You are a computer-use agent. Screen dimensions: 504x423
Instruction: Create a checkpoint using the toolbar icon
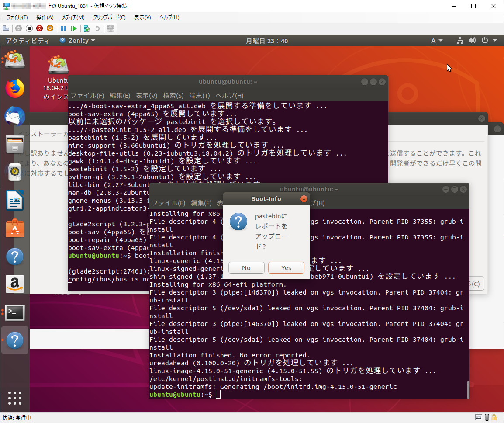click(87, 28)
